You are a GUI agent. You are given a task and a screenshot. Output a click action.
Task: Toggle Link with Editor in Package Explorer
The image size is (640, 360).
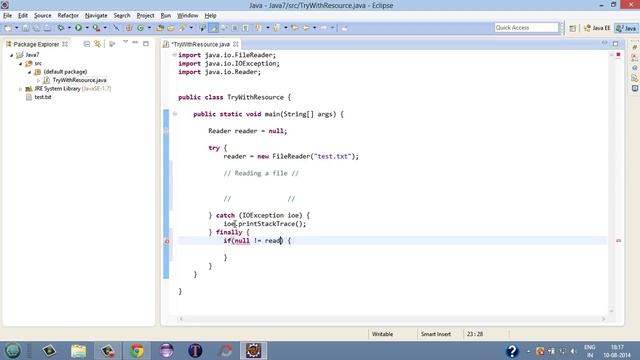click(x=97, y=44)
